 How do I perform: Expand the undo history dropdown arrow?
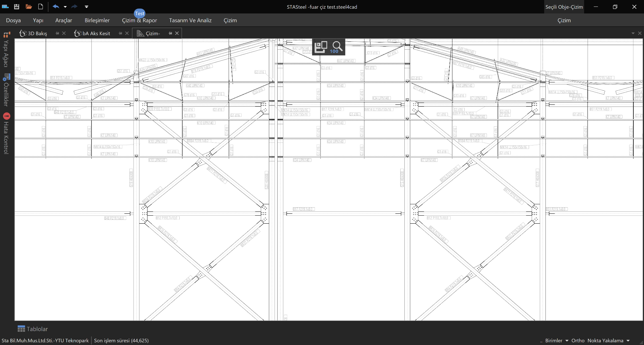65,6
